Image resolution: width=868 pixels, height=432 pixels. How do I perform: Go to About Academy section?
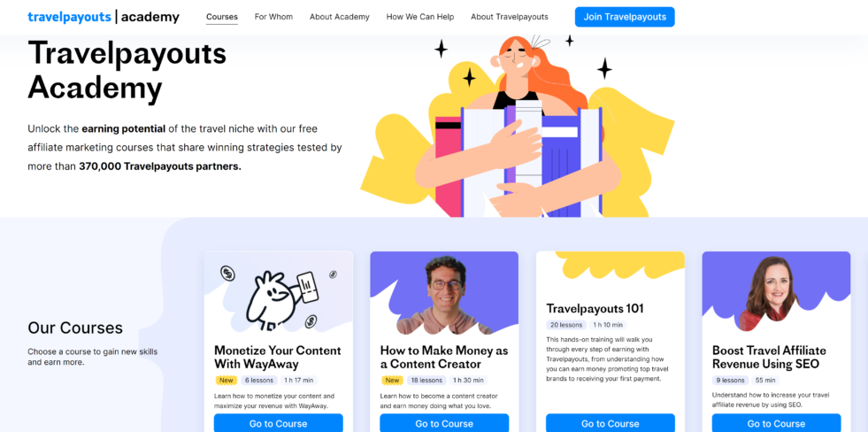tap(340, 17)
